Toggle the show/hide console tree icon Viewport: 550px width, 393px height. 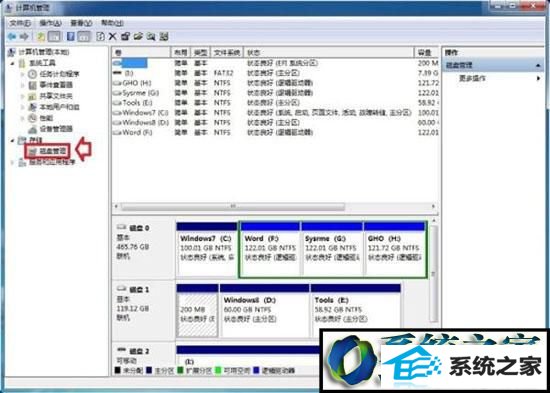[x=53, y=36]
